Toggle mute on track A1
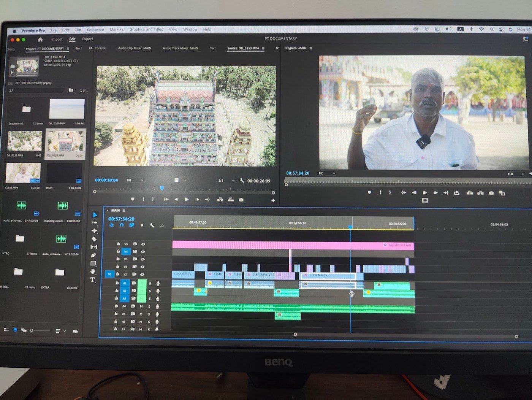 142,283
